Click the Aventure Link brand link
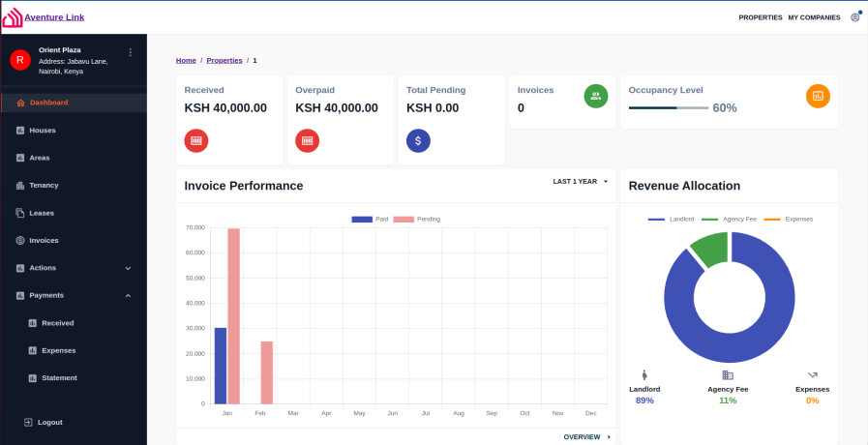The width and height of the screenshot is (868, 445). click(54, 17)
